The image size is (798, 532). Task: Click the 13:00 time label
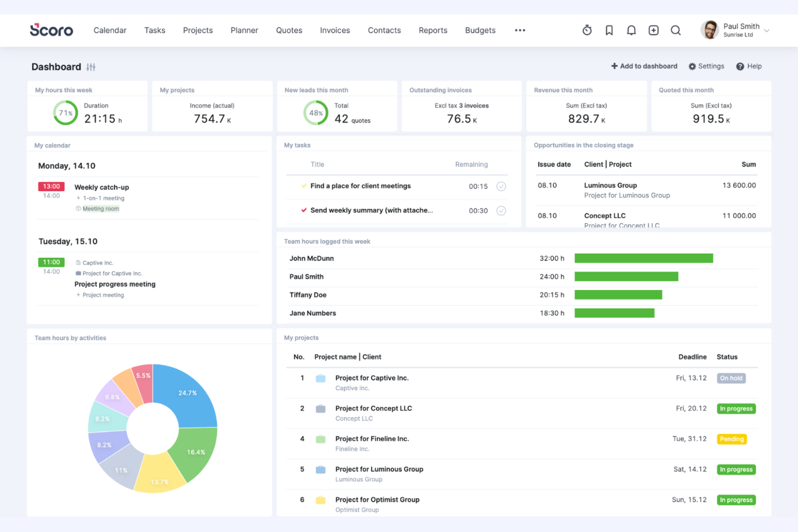click(x=51, y=186)
